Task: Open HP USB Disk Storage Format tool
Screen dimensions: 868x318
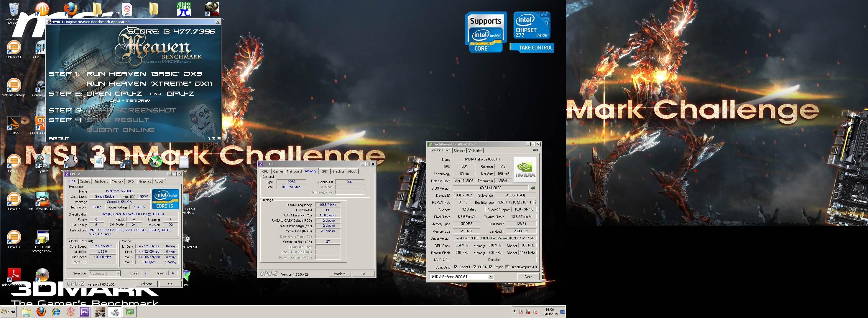Action: click(42, 241)
